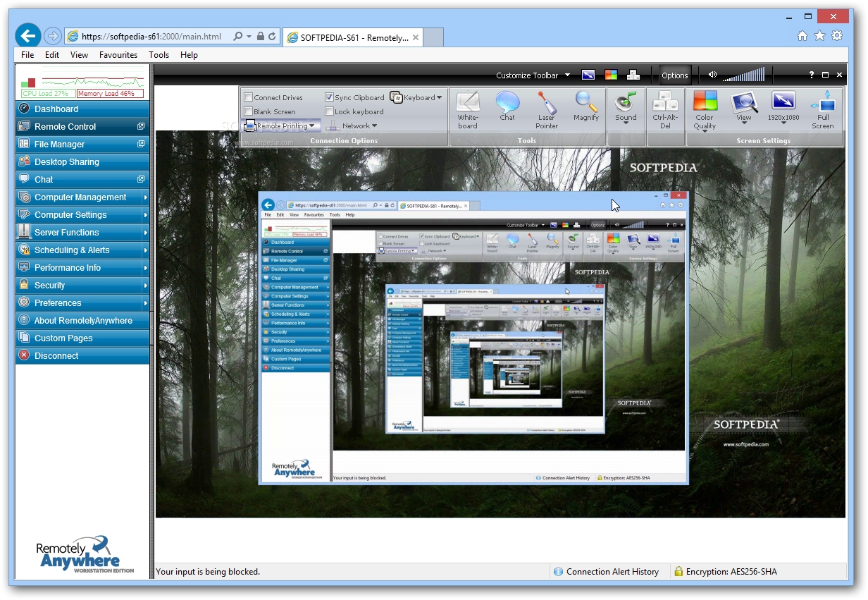
Task: Enable the Connect Drives checkbox
Action: point(248,97)
